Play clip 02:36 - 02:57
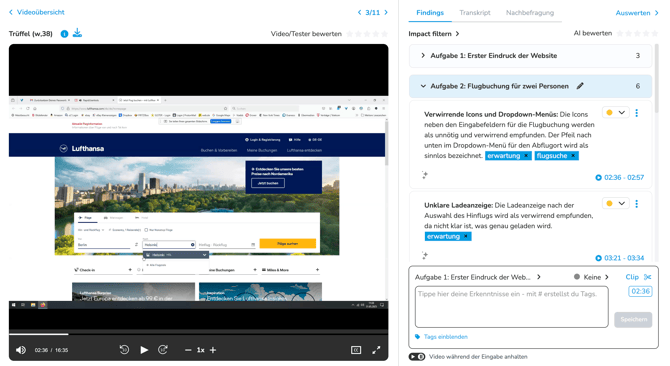 click(x=620, y=177)
